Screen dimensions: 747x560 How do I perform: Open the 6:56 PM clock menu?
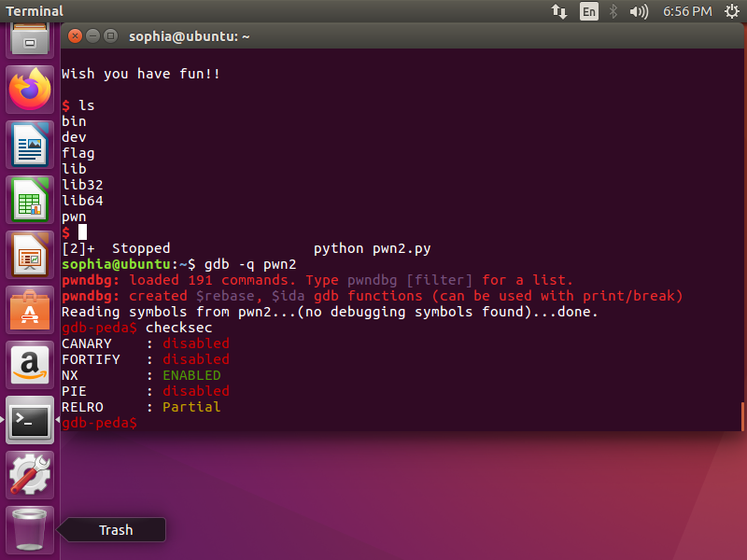[x=687, y=11]
